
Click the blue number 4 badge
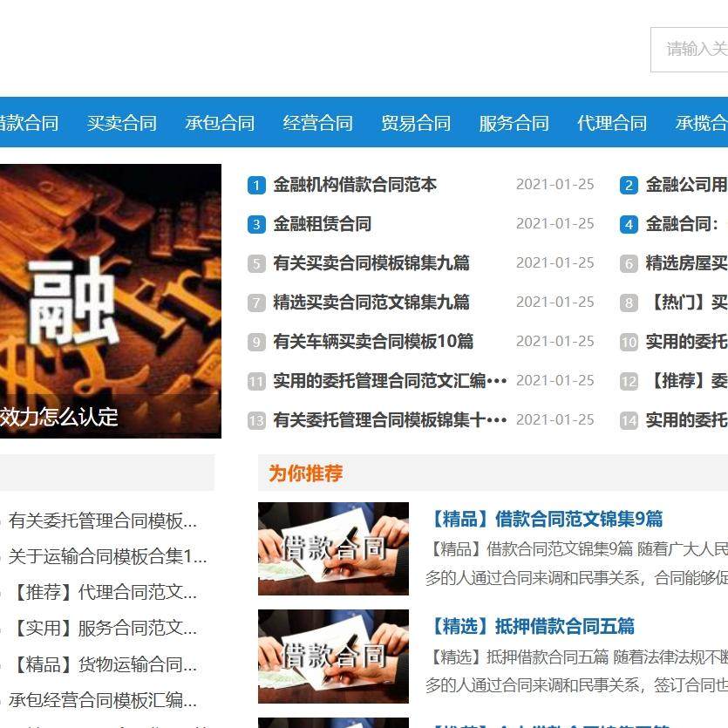[x=628, y=224]
